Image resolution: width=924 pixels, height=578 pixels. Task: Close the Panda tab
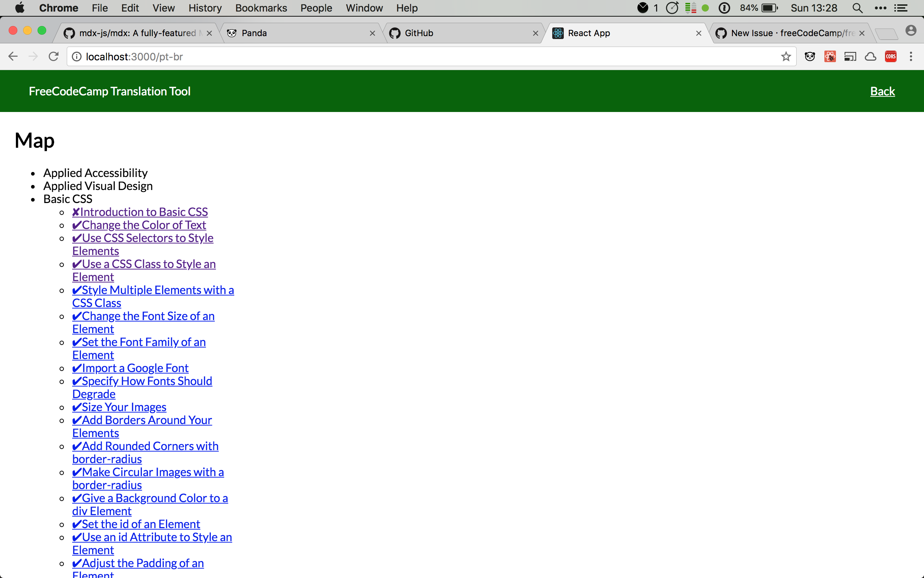click(372, 33)
